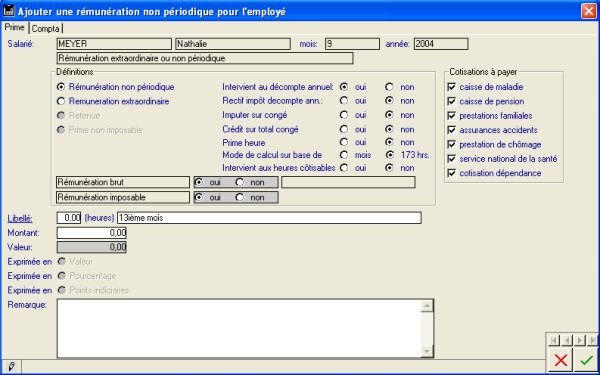Choose mois as mode de calcul base
The width and height of the screenshot is (600, 375).
click(344, 155)
